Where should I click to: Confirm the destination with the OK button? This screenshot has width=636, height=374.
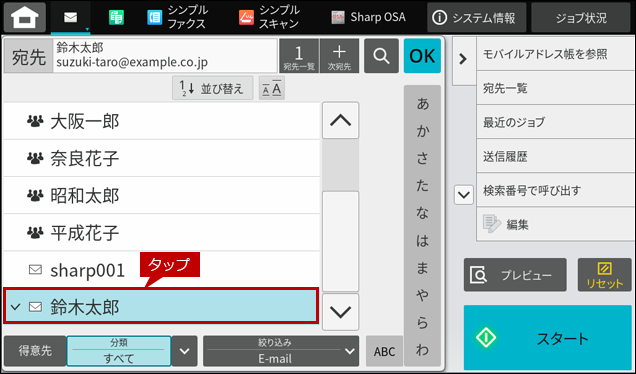pos(422,56)
